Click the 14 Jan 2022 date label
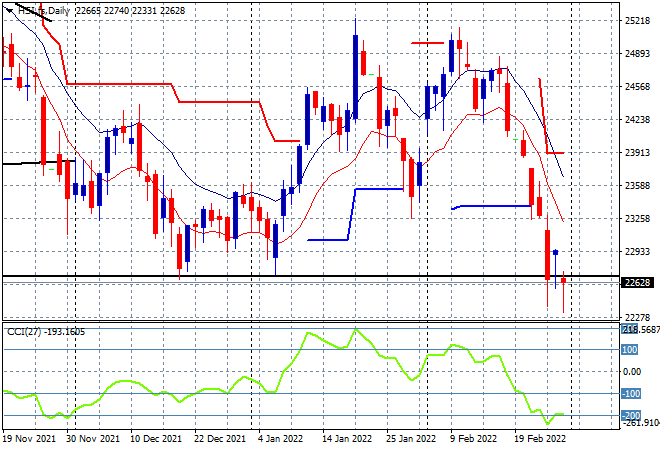 [x=347, y=439]
